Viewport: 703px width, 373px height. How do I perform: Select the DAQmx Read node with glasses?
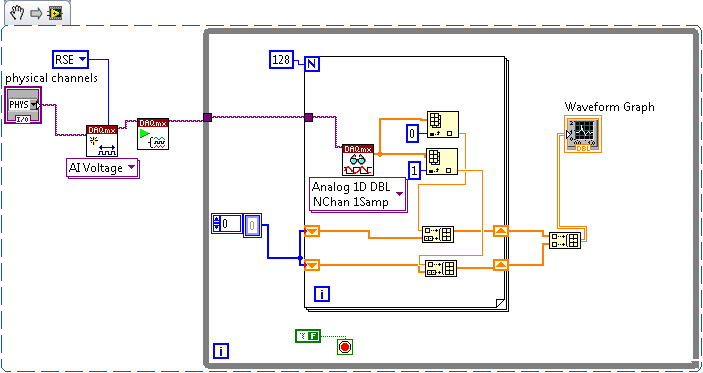357,160
